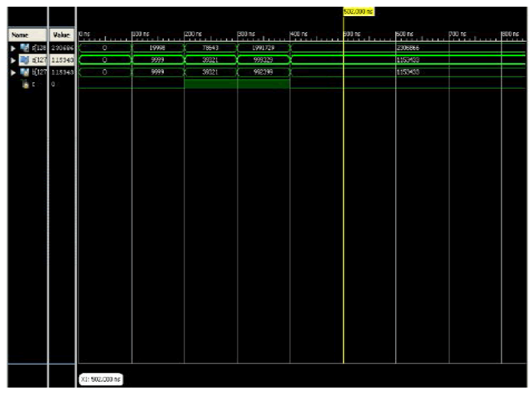Click the Name column header

click(19, 35)
